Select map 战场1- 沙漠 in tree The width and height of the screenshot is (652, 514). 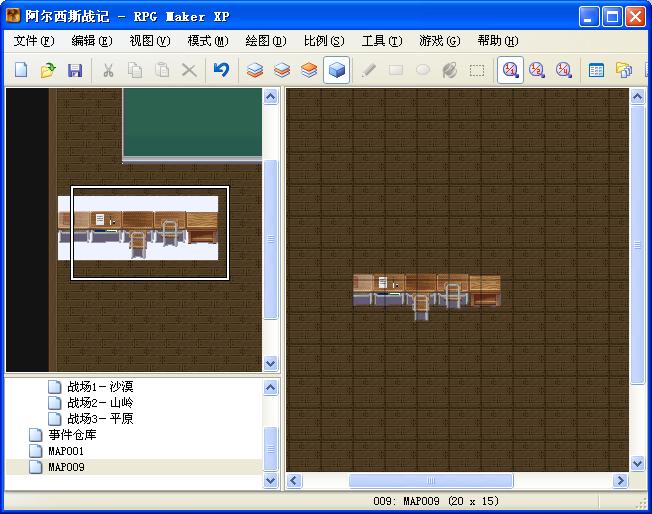click(100, 387)
